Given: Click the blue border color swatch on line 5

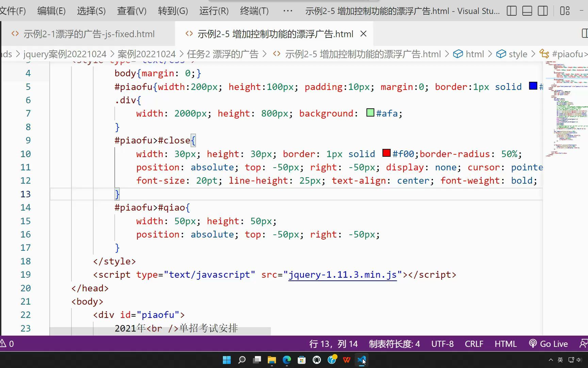Looking at the screenshot, I should point(533,86).
